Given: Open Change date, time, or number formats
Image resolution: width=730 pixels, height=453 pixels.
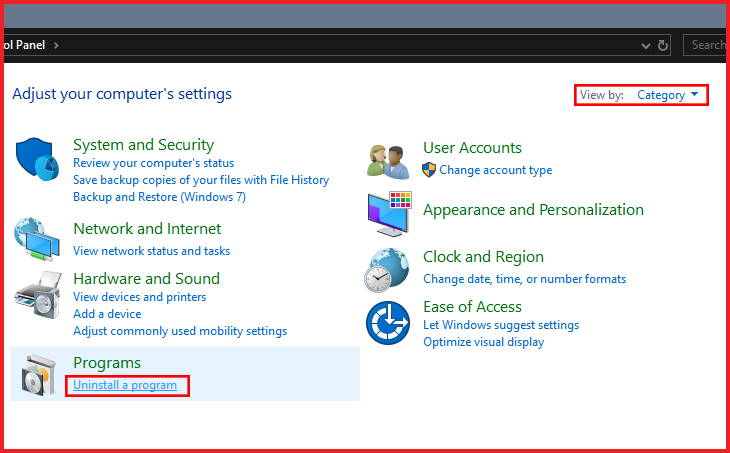Looking at the screenshot, I should [525, 279].
